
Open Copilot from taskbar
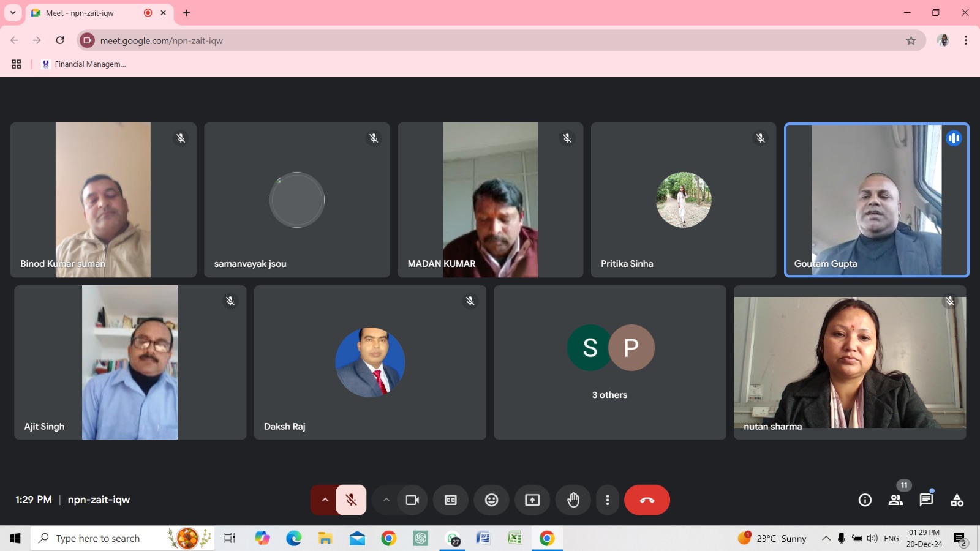[262, 538]
